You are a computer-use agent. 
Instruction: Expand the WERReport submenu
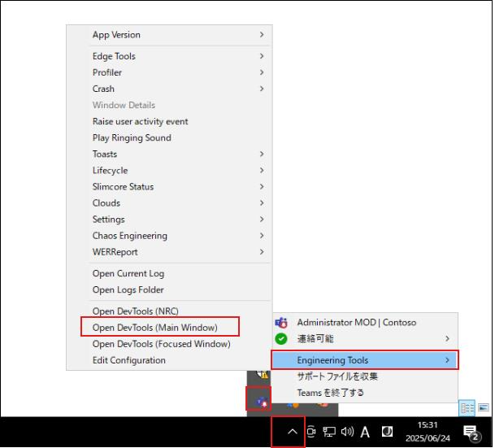click(x=170, y=252)
